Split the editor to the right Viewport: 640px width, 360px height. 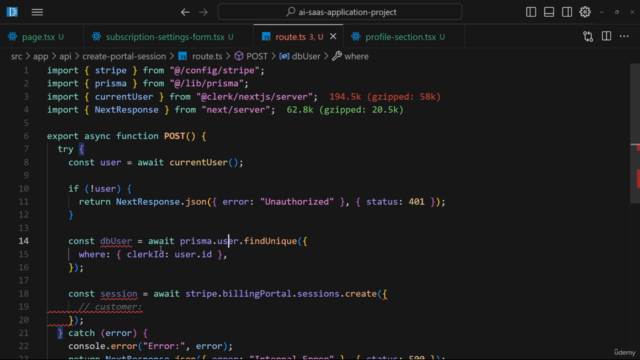tap(607, 36)
